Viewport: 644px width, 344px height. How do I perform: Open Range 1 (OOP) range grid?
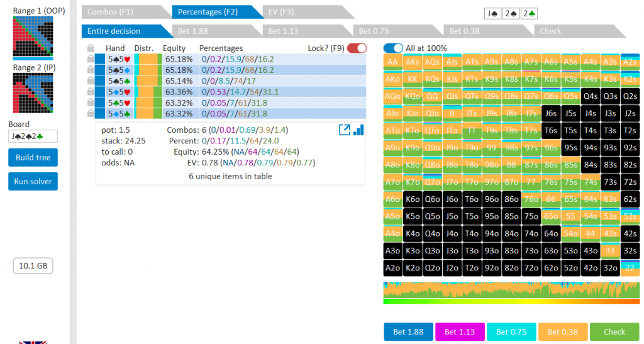click(x=33, y=37)
